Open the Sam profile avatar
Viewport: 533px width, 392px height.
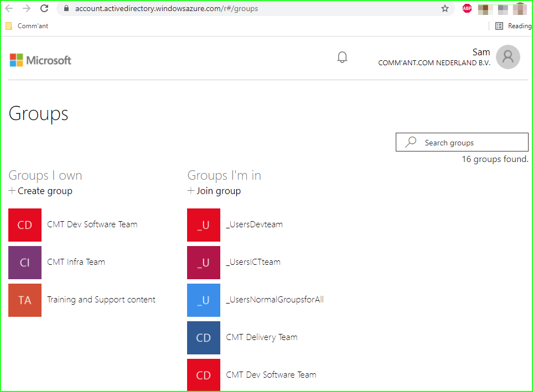click(x=508, y=57)
